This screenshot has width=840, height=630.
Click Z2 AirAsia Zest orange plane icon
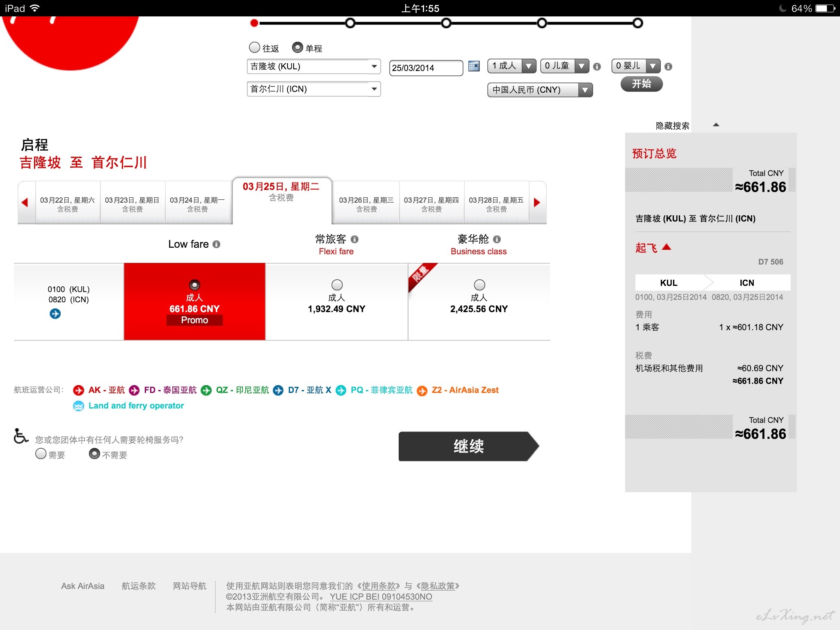(x=422, y=390)
